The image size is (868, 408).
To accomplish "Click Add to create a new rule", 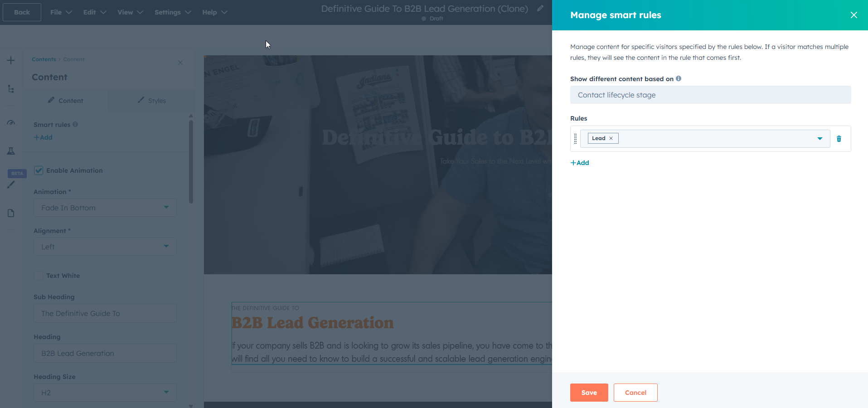I will 579,162.
